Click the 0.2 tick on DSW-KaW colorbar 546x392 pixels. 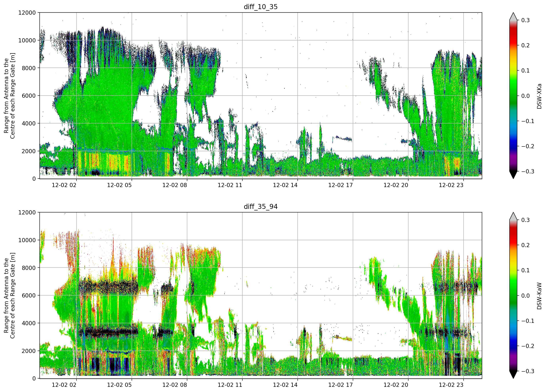[x=525, y=245]
